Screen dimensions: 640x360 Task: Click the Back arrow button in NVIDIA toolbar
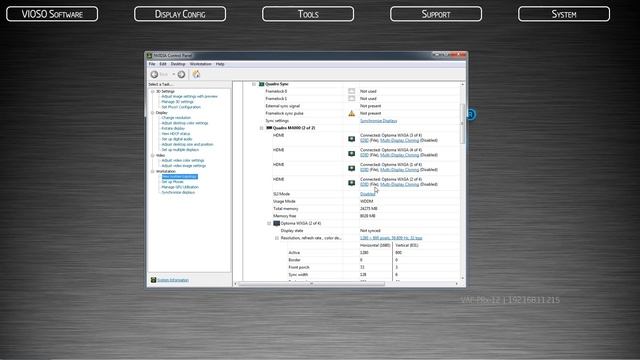pyautogui.click(x=154, y=74)
